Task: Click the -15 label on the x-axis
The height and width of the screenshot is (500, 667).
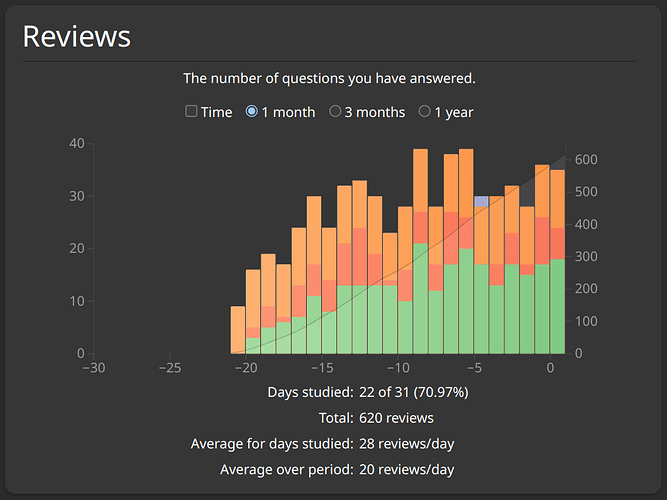Action: pos(321,369)
